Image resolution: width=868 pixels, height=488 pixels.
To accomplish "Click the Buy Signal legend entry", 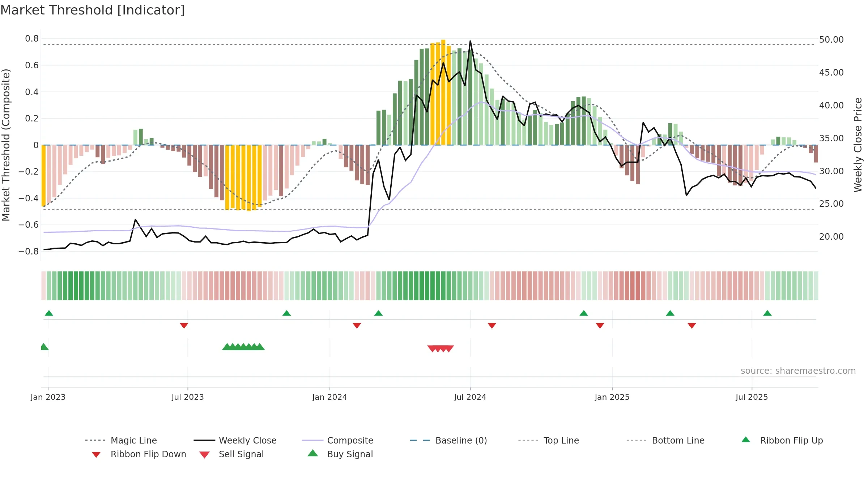I will pos(340,454).
